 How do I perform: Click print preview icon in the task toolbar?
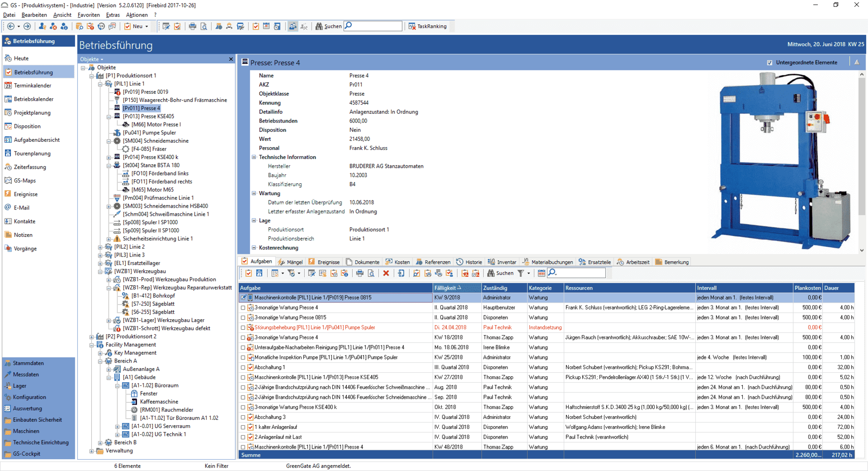(371, 273)
